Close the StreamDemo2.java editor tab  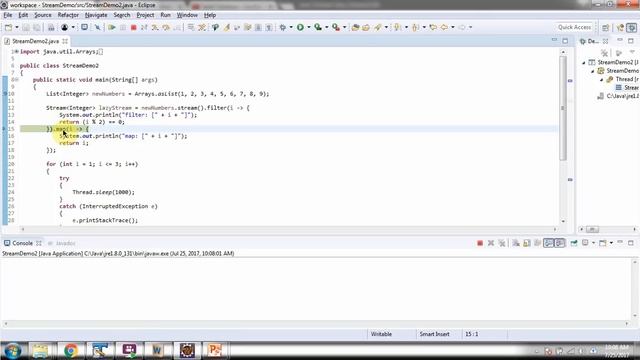[65, 41]
